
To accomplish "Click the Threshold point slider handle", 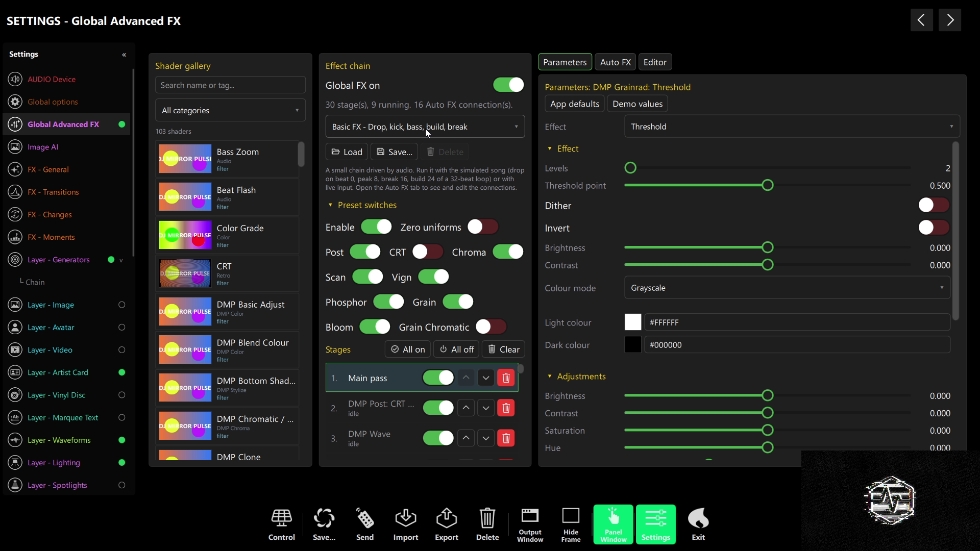I will (767, 185).
